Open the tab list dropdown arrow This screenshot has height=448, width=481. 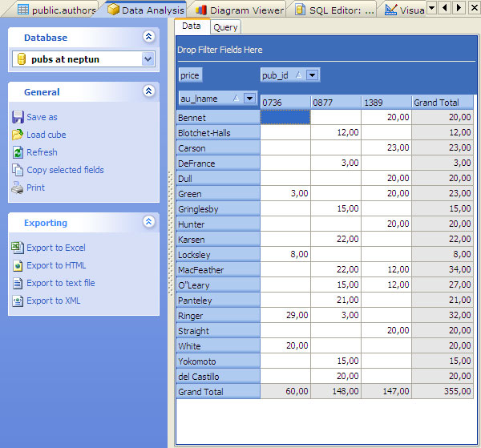pyautogui.click(x=431, y=7)
